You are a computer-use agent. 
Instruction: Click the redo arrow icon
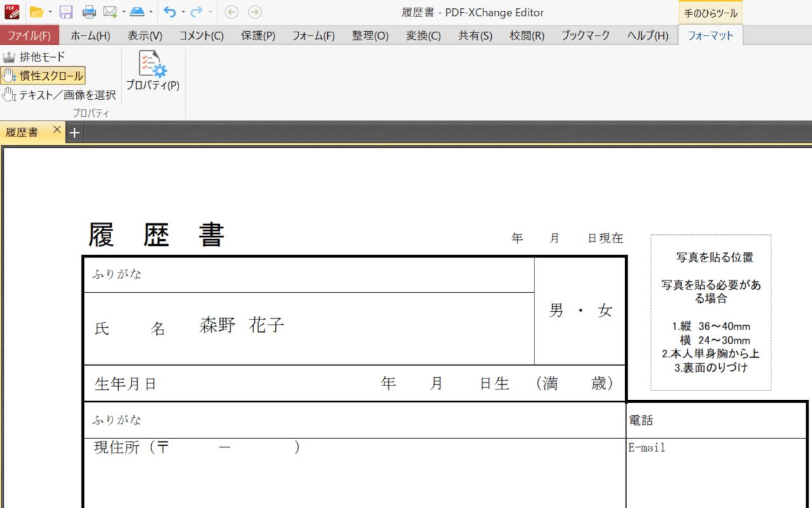[196, 12]
